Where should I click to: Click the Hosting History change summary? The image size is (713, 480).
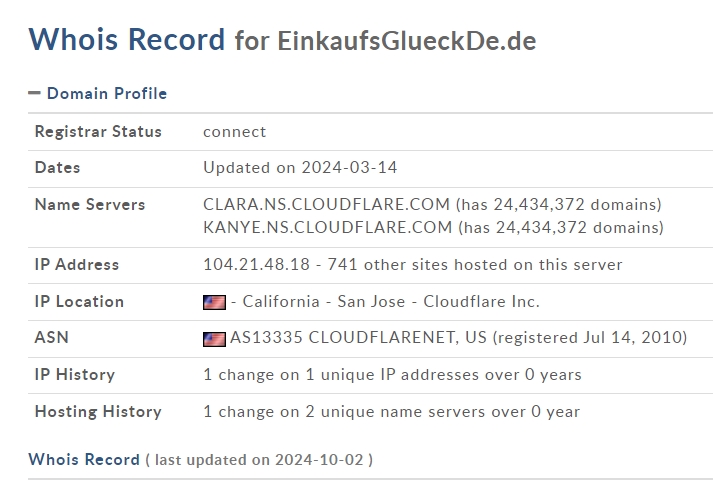(x=392, y=411)
